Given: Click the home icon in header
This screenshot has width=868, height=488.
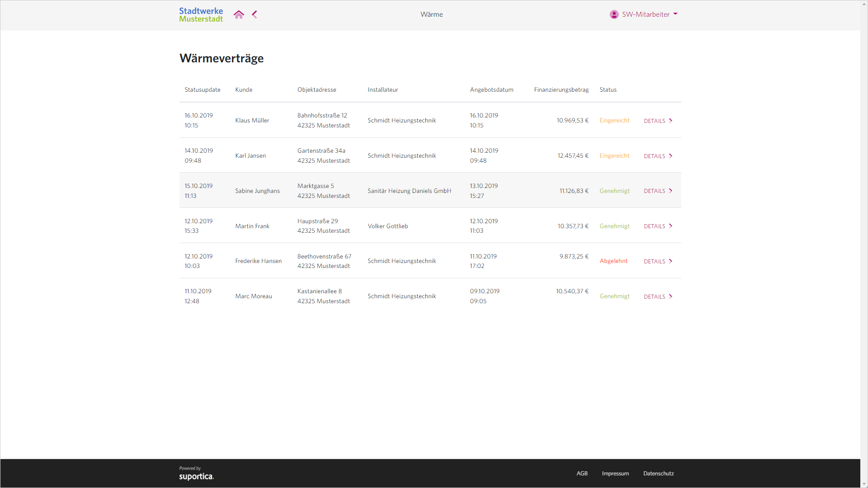Looking at the screenshot, I should coord(239,14).
